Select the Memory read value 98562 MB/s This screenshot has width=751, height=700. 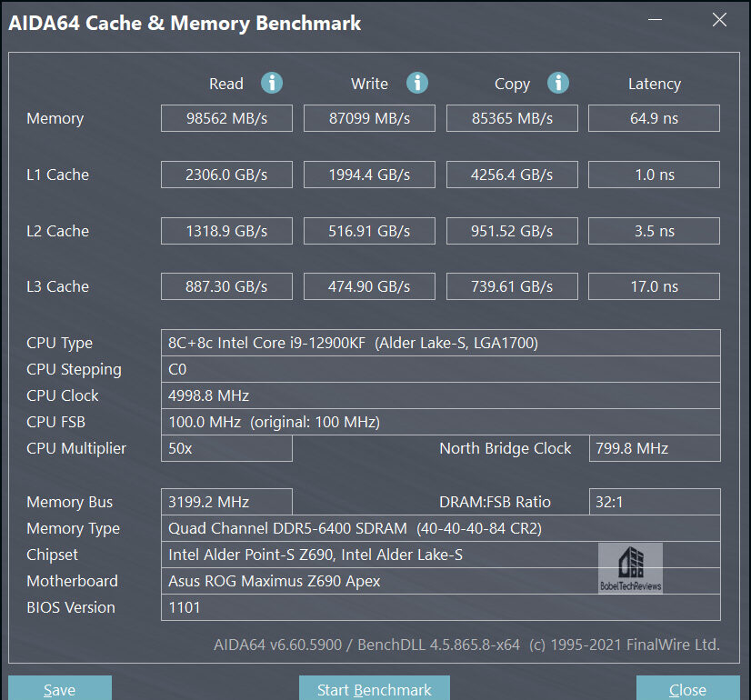point(226,118)
